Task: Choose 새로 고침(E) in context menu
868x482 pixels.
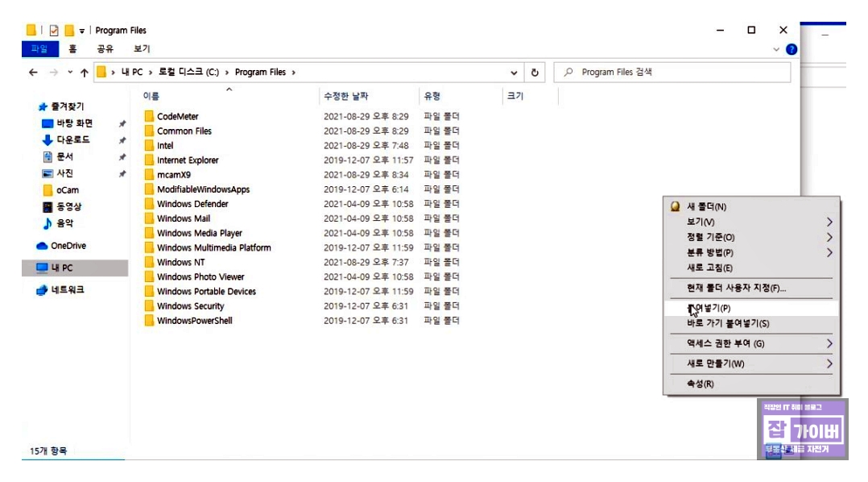Action: pos(751,268)
